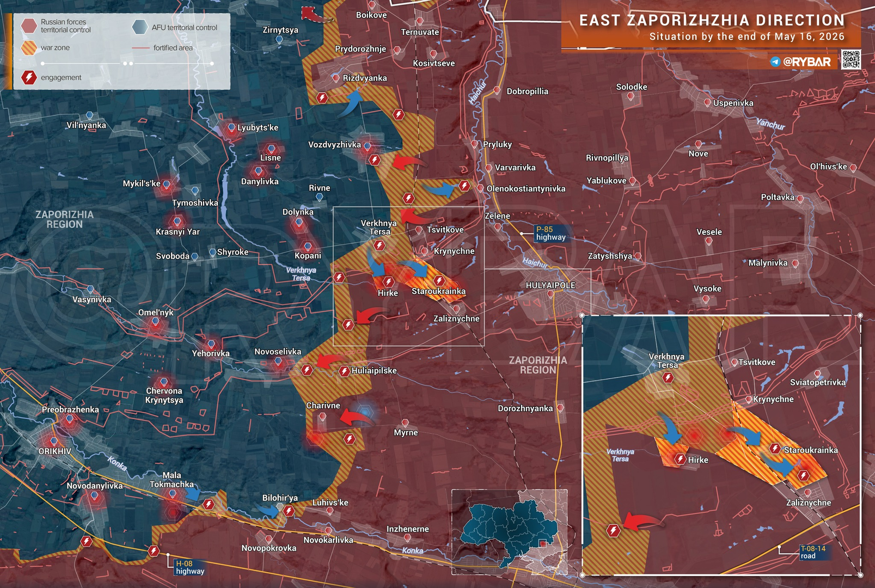The image size is (875, 588).
Task: Click the striped war zone legend icon
Action: click(x=29, y=48)
